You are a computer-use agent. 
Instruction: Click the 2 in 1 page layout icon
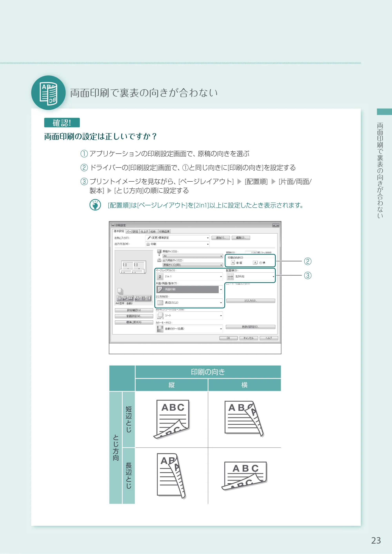point(160,277)
